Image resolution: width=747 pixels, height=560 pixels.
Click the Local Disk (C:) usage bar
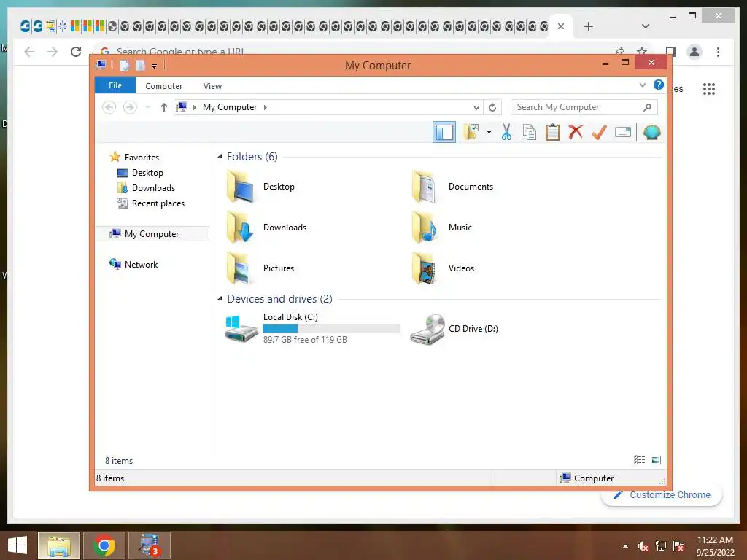(x=331, y=328)
